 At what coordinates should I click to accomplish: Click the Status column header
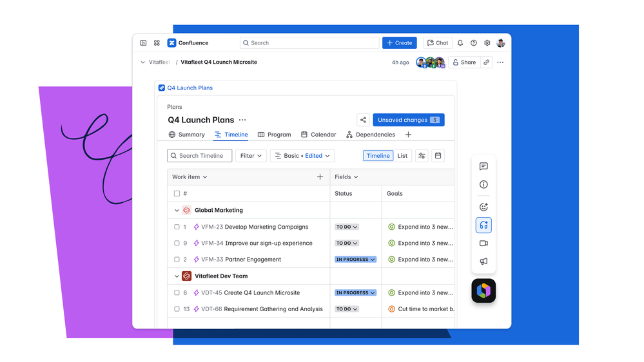tap(344, 193)
